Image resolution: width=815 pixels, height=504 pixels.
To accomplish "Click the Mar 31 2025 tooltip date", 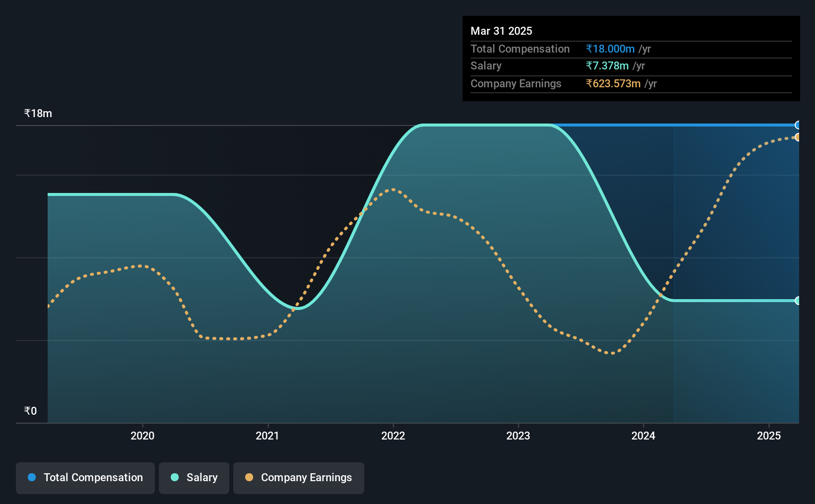I will [x=501, y=31].
